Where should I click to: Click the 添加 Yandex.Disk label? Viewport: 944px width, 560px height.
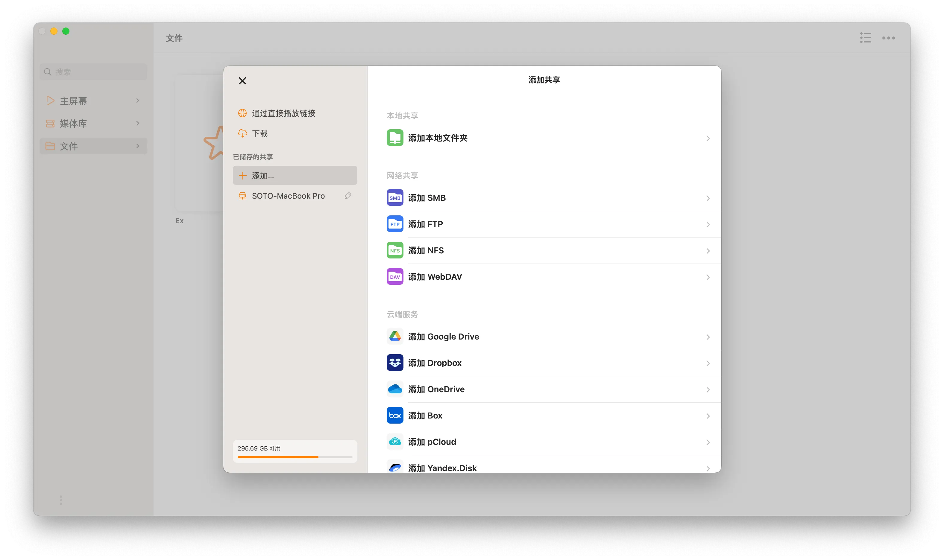[442, 468]
